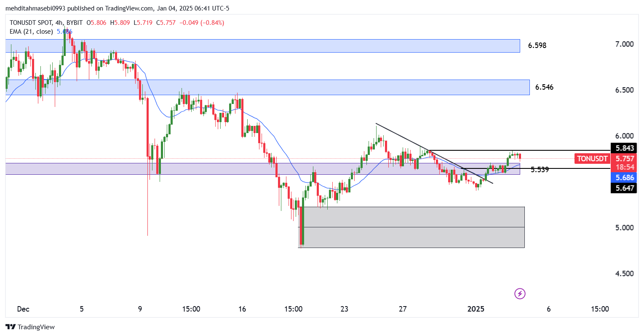
Task: Select the gray demand zone rectangle
Action: (412, 227)
